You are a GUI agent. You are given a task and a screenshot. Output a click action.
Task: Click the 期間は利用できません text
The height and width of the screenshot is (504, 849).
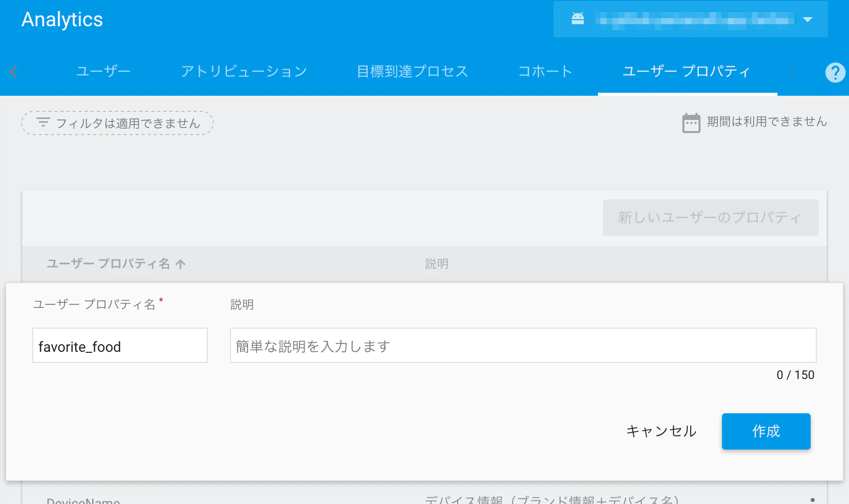[767, 122]
